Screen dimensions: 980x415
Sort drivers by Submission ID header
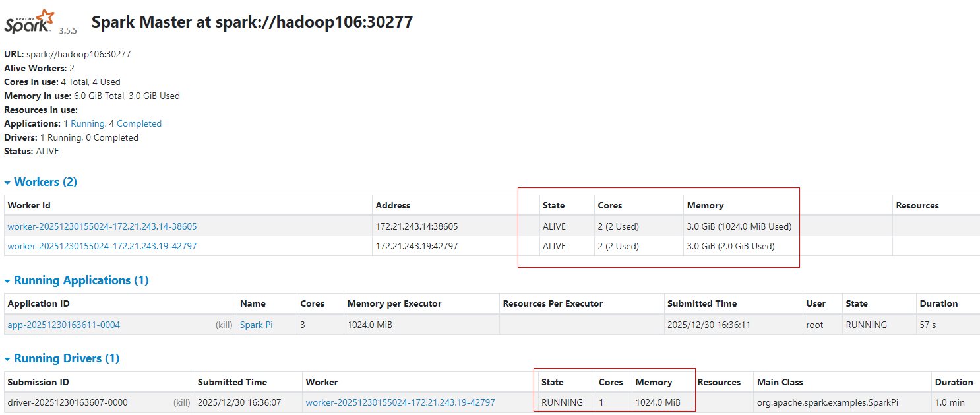[38, 382]
